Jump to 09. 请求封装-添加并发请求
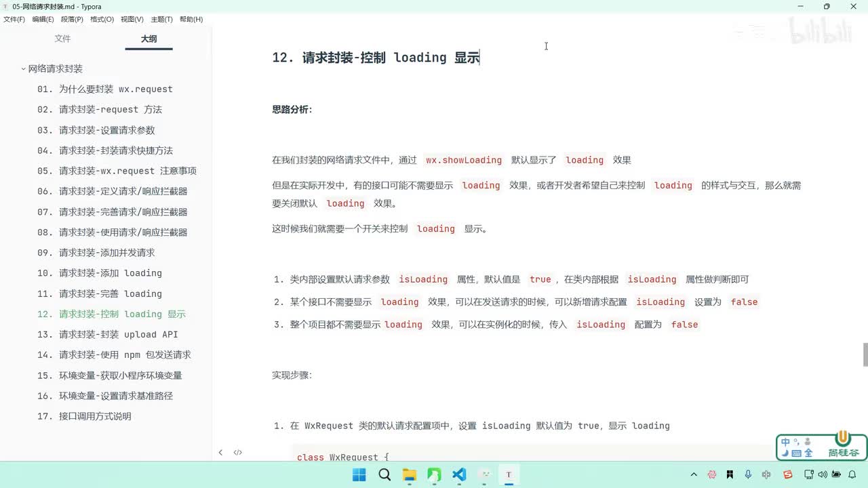868x488 pixels. pyautogui.click(x=96, y=253)
